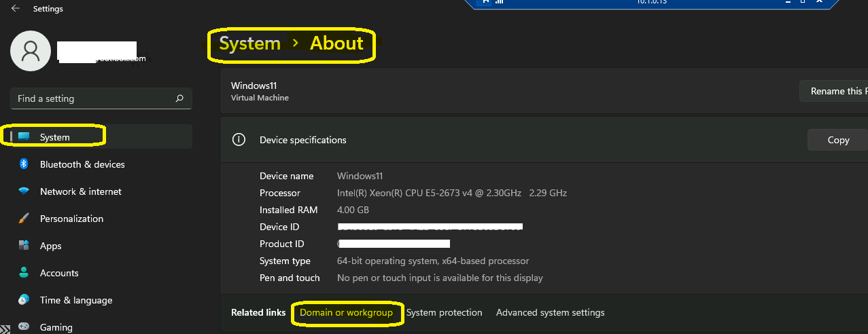Click the search magnifier icon
The image size is (868, 334).
coord(179,98)
